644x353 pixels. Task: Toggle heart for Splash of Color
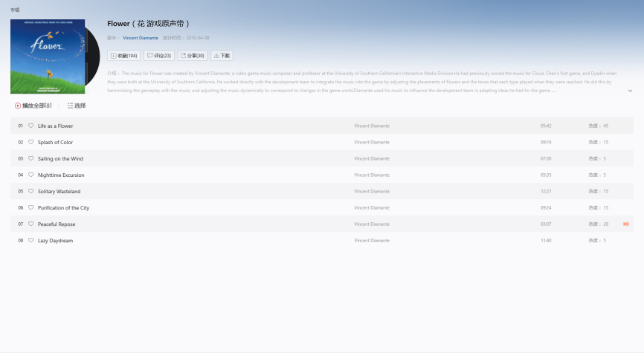pos(31,142)
